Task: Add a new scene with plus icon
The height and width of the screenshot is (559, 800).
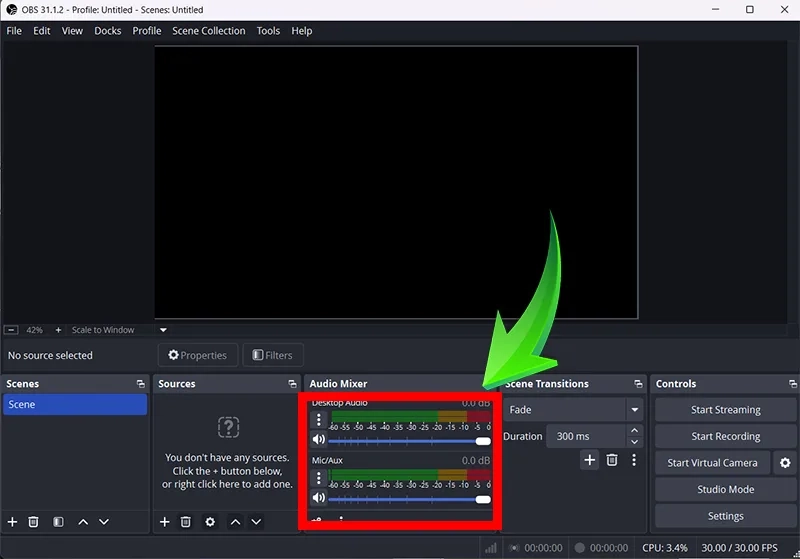Action: pyautogui.click(x=13, y=522)
